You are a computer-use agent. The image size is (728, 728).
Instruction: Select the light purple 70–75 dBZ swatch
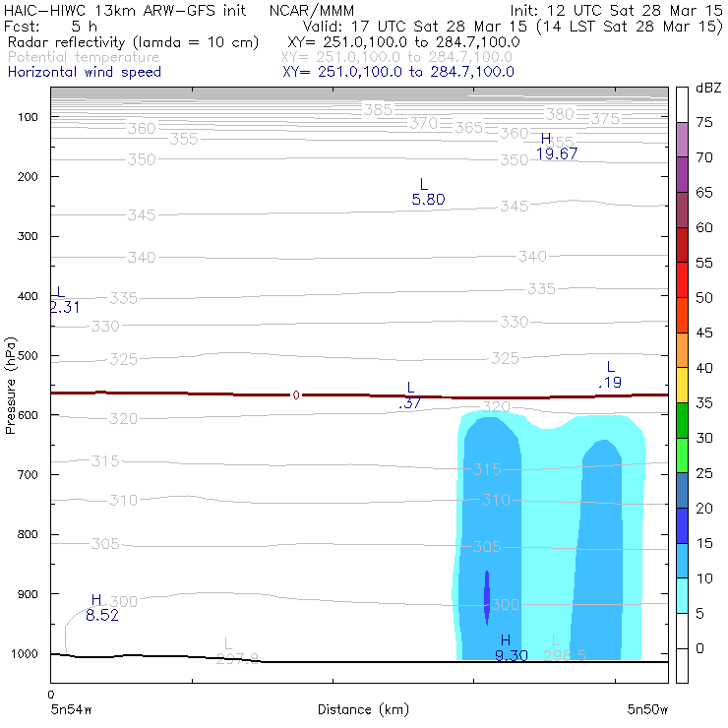(682, 140)
